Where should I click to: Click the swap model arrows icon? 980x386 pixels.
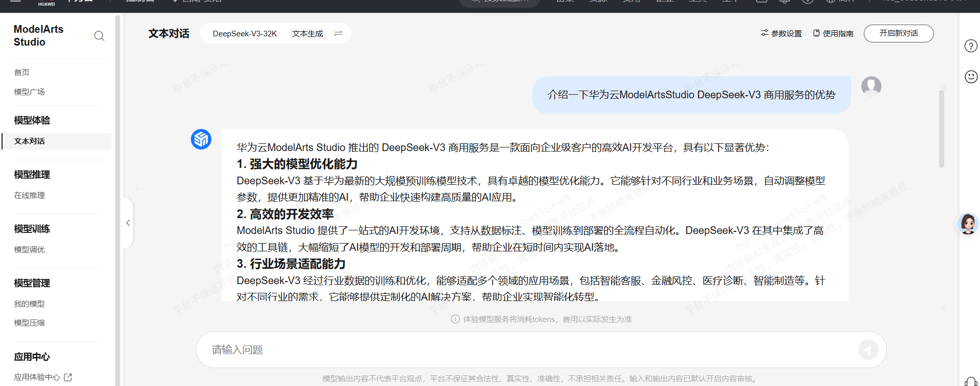point(338,33)
